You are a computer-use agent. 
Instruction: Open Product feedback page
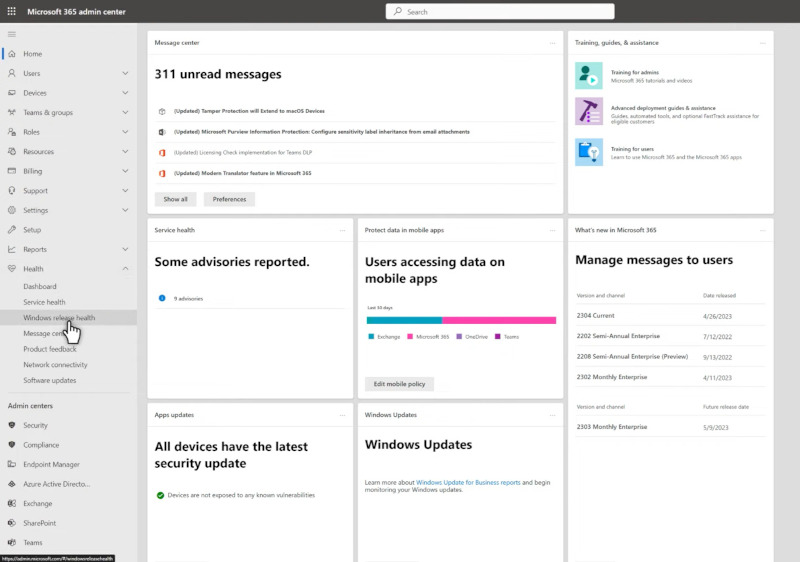[x=50, y=349]
